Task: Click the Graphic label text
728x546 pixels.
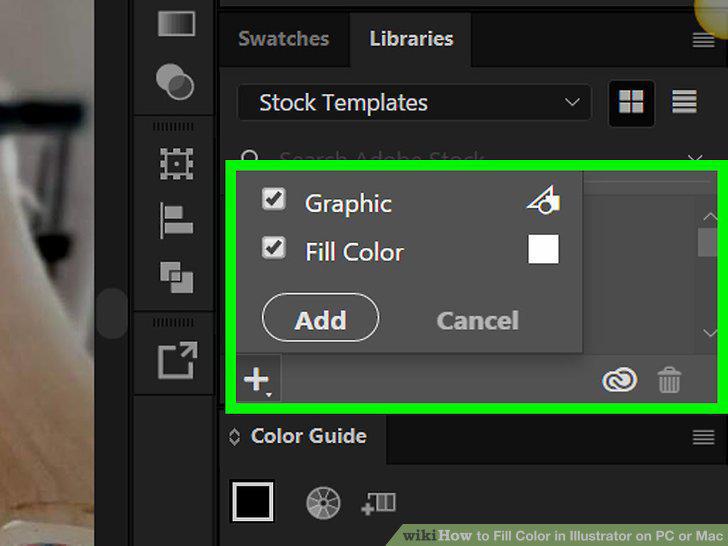Action: coord(348,204)
